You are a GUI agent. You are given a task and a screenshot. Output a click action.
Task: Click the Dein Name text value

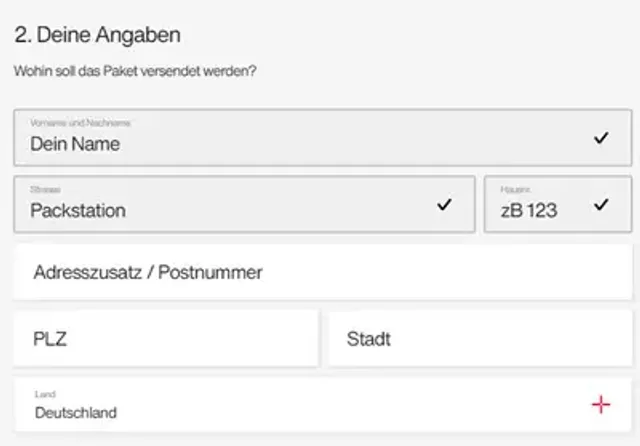75,144
